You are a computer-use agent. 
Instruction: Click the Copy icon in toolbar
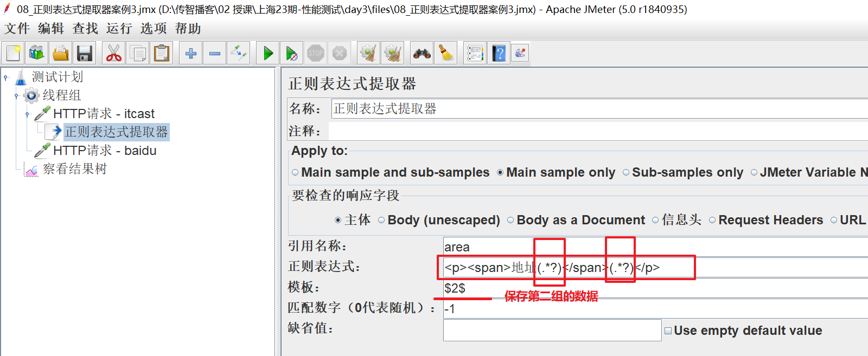tap(138, 53)
